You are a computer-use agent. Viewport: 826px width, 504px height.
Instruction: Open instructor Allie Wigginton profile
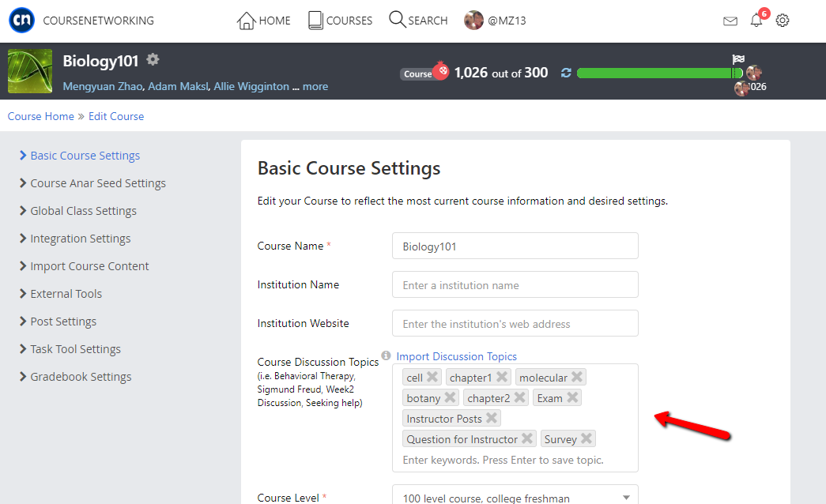pos(251,86)
